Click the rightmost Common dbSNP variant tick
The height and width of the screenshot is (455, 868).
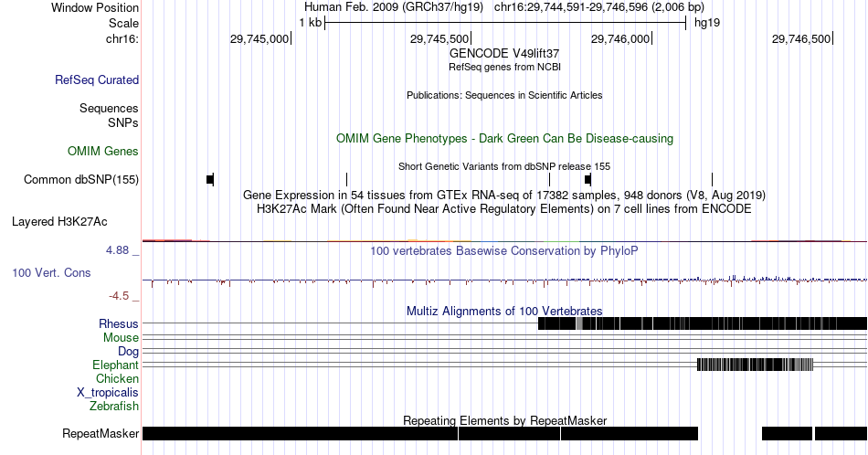click(x=712, y=179)
